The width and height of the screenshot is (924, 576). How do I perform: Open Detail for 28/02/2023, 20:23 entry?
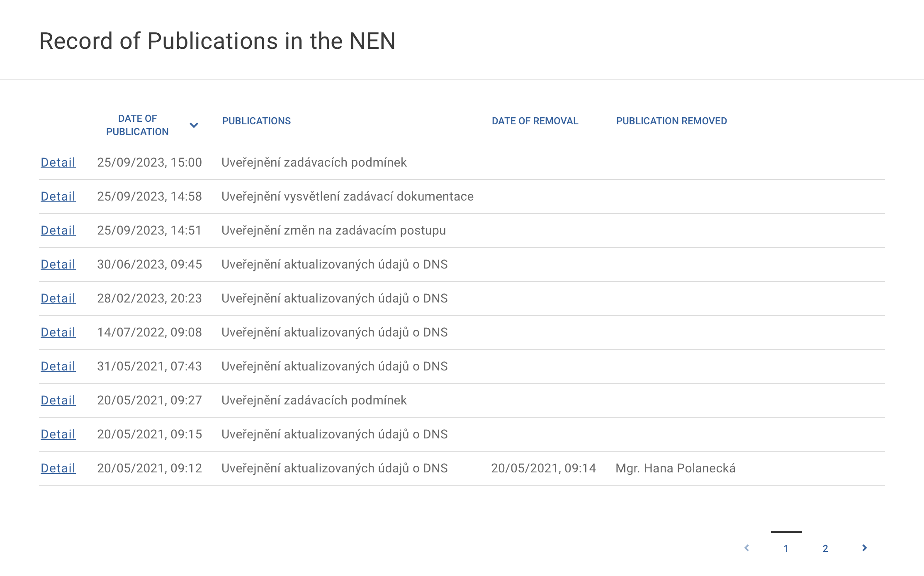pos(58,298)
